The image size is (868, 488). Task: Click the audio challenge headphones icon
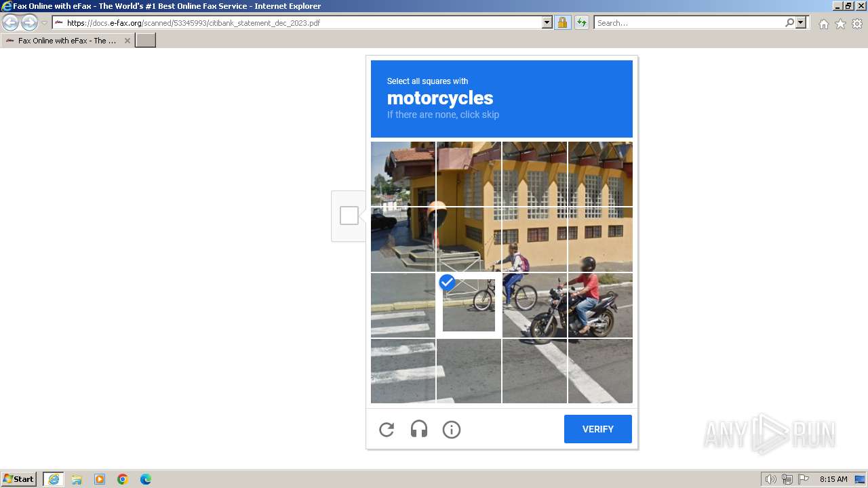[419, 430]
